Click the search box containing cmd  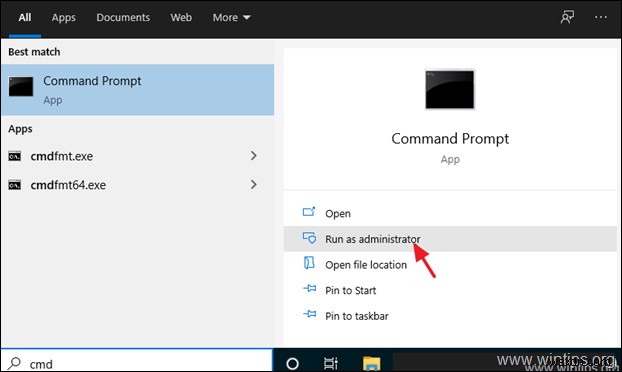(x=137, y=360)
